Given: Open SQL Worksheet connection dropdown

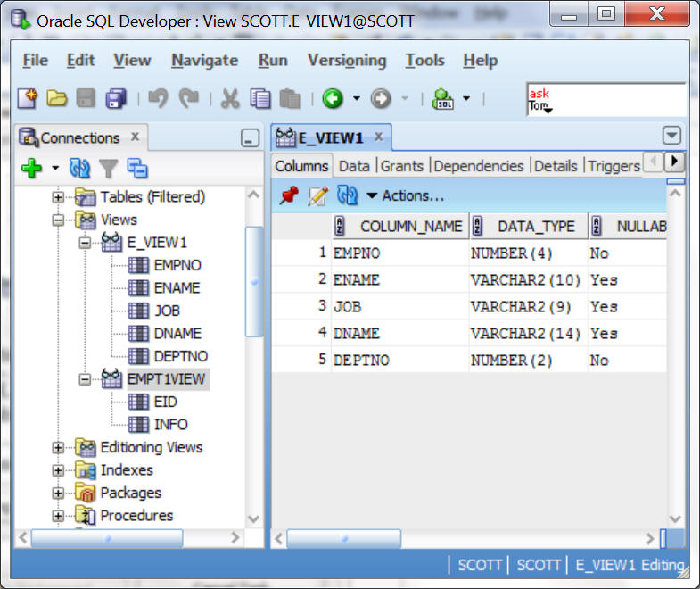Looking at the screenshot, I should coord(466,98).
